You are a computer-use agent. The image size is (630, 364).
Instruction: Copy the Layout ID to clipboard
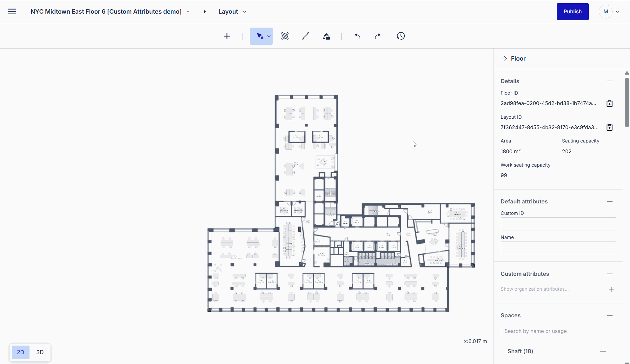609,128
